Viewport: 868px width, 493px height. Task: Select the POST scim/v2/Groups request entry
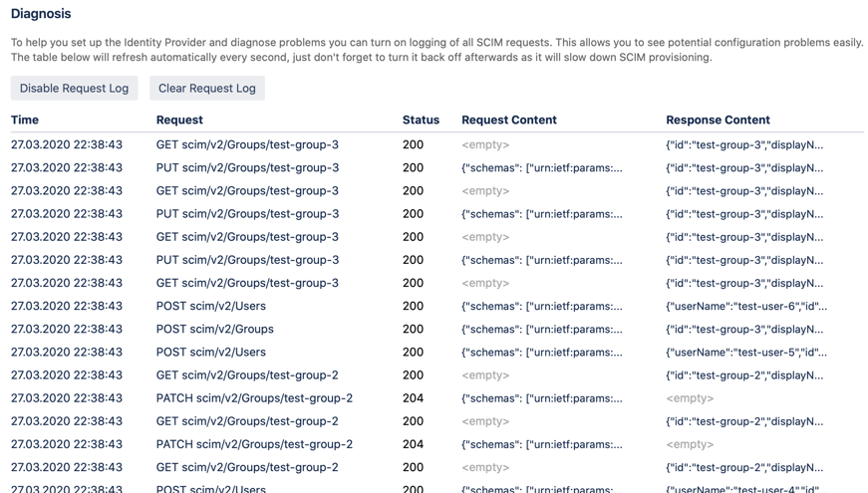pyautogui.click(x=214, y=329)
